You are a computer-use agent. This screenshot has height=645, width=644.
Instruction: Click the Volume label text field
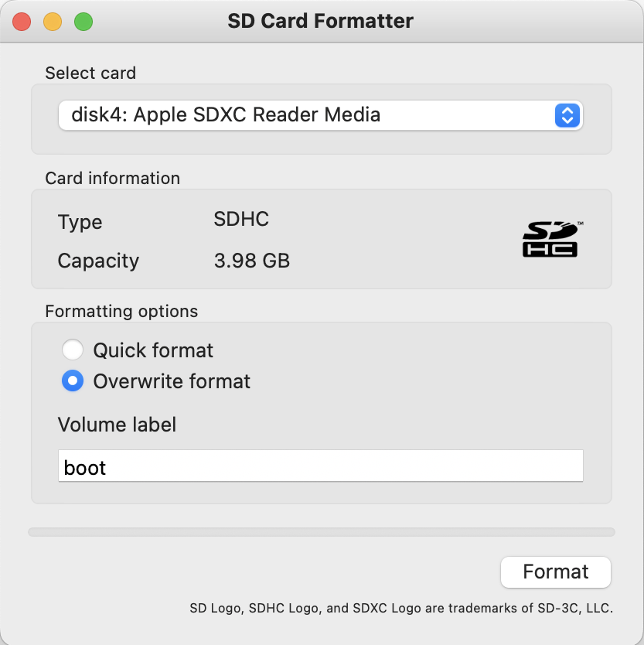tap(321, 466)
